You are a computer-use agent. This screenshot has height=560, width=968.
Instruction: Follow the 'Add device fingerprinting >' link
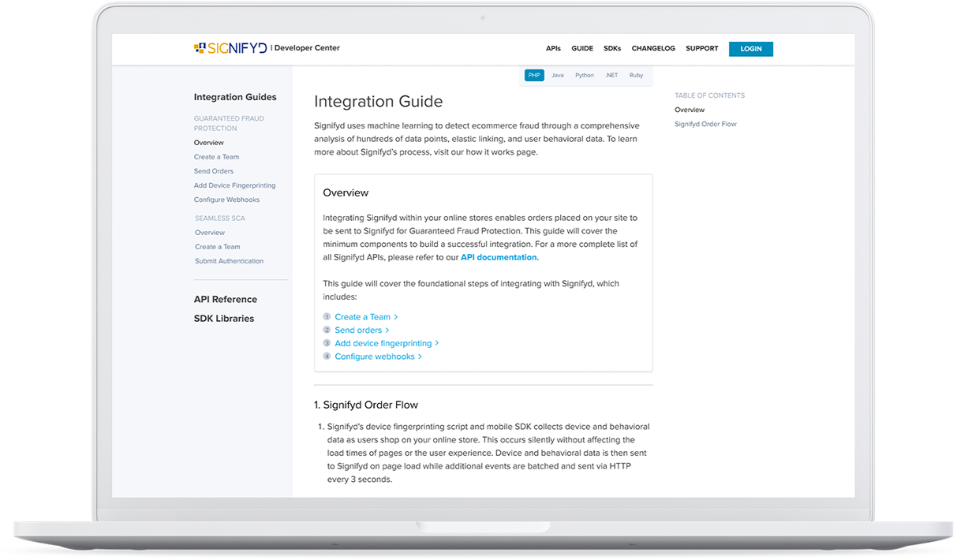tap(387, 344)
